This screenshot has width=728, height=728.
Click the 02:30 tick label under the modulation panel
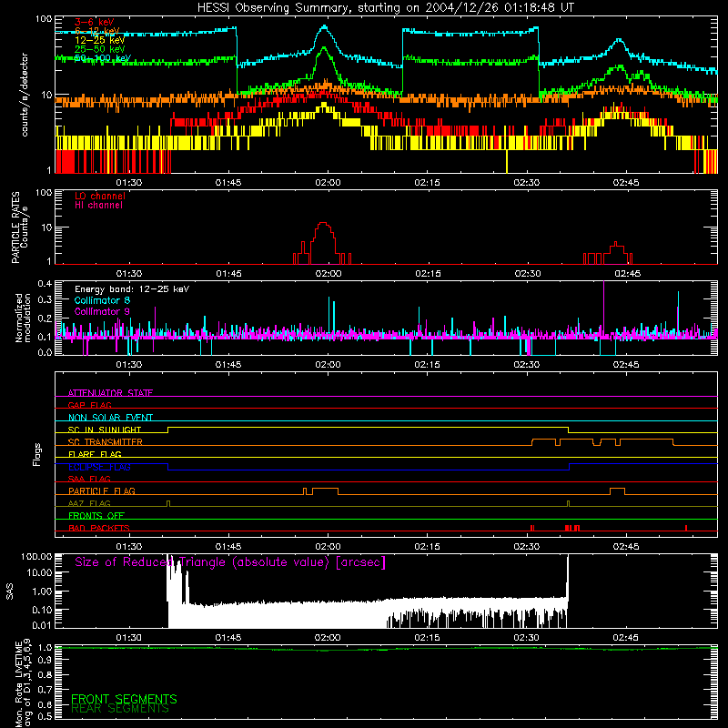pos(527,365)
